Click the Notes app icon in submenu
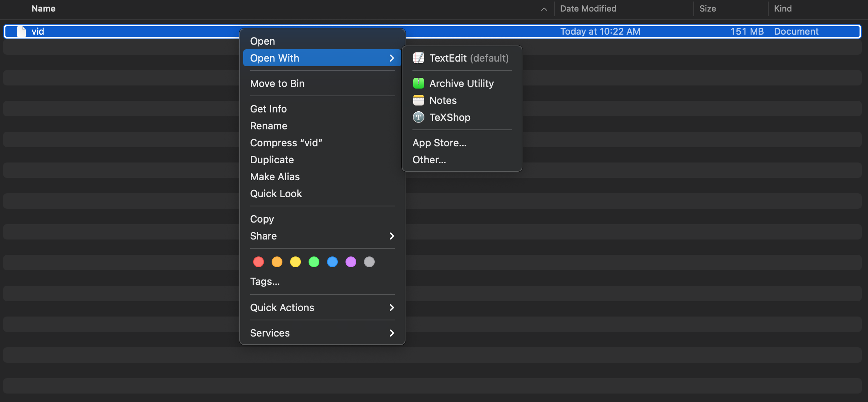 [x=419, y=100]
